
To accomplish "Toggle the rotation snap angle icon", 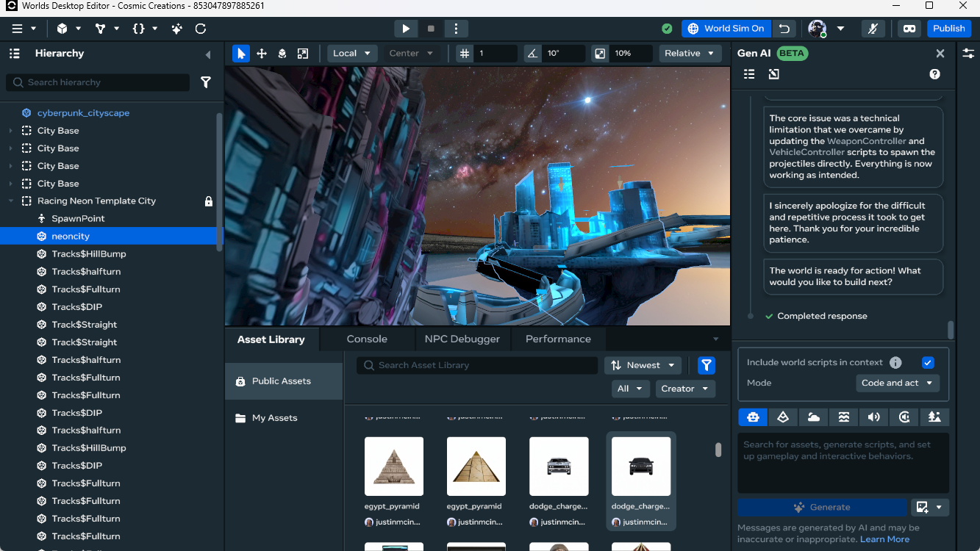I will pyautogui.click(x=532, y=54).
